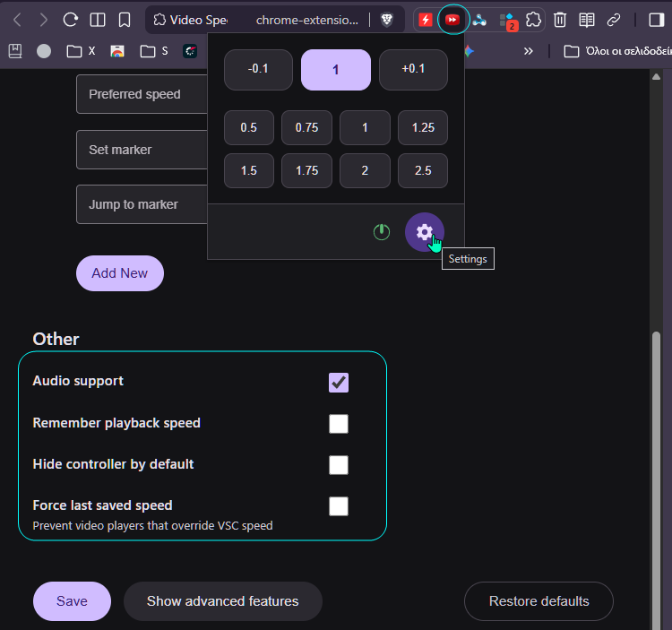The width and height of the screenshot is (672, 630).
Task: Increase speed with +0.1 button
Action: coord(413,69)
